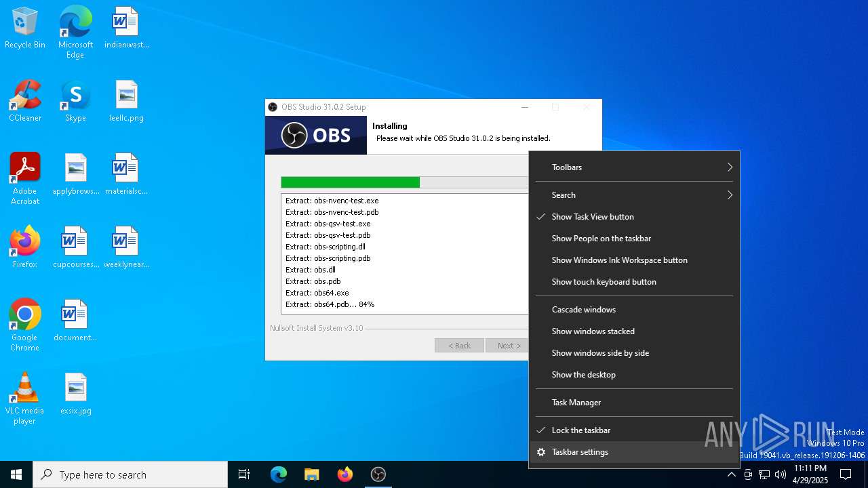
Task: Open the Microsoft Edge desktop shortcut
Action: coord(75,33)
